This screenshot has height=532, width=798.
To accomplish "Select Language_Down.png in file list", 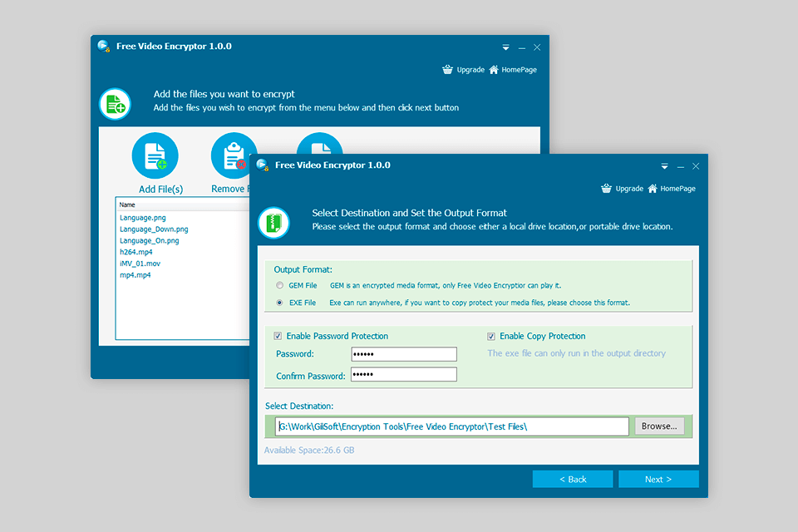I will 155,229.
